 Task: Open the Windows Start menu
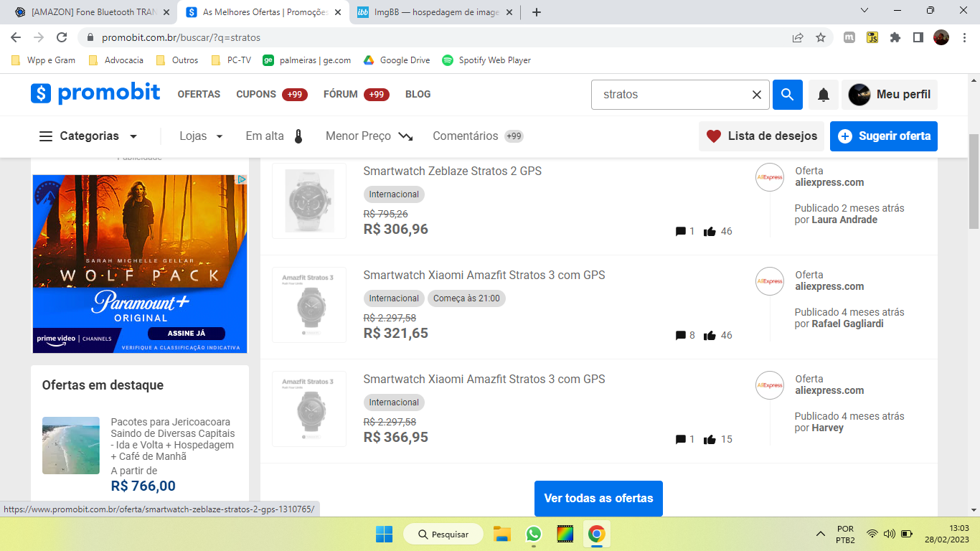coord(384,534)
